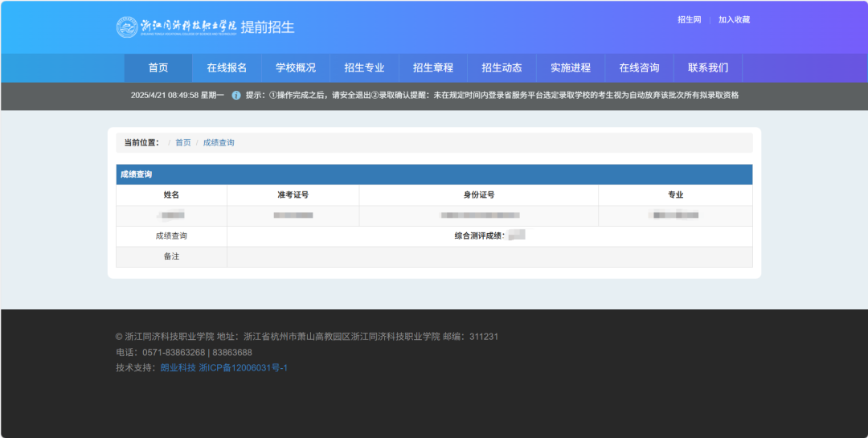The height and width of the screenshot is (438, 868).
Task: Click the 成绩查询 blue panel header
Action: (434, 174)
